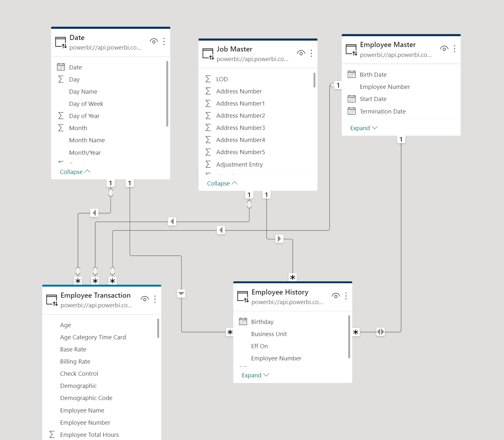Select Business Unit in Employee History
The width and height of the screenshot is (504, 440).
[269, 334]
